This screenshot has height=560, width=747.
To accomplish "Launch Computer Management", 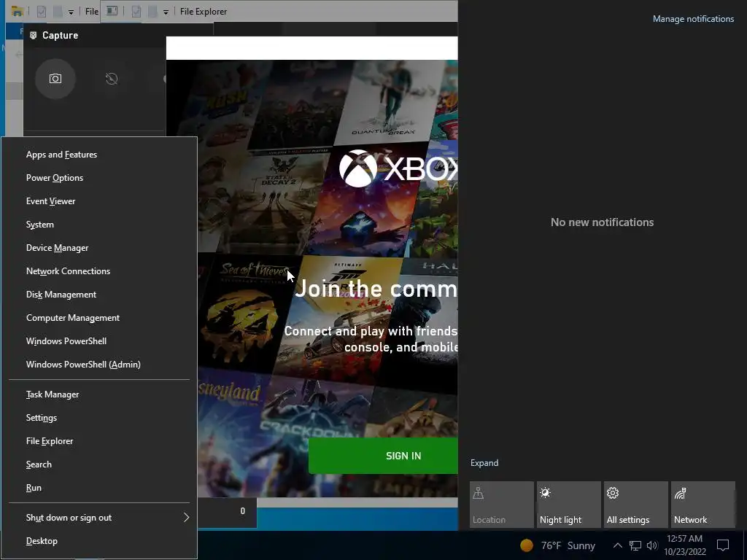I will (x=99, y=318).
